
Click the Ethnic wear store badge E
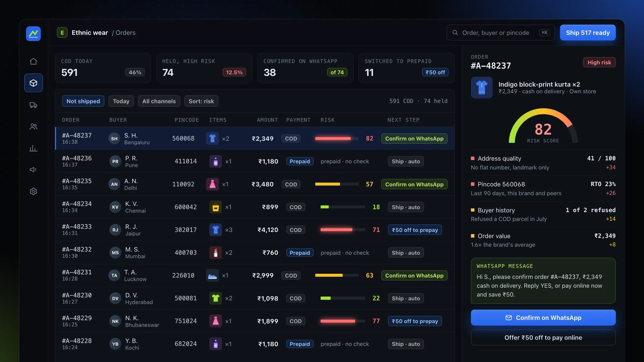tap(62, 33)
